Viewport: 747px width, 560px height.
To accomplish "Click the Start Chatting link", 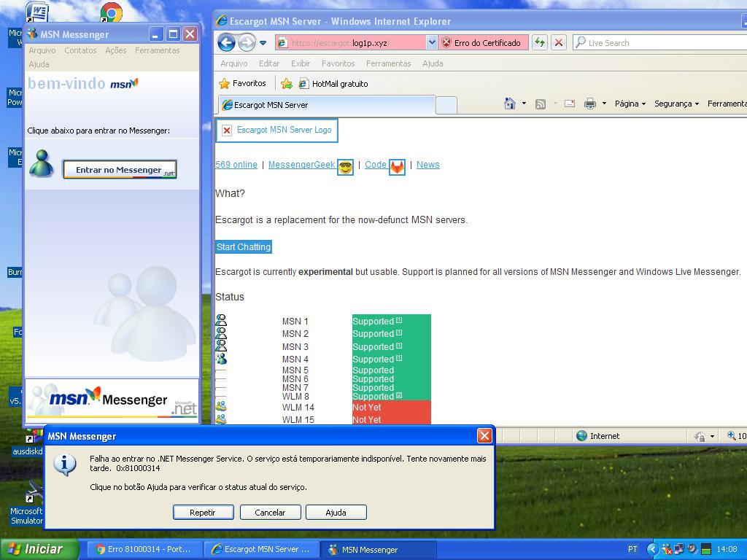I will tap(244, 246).
